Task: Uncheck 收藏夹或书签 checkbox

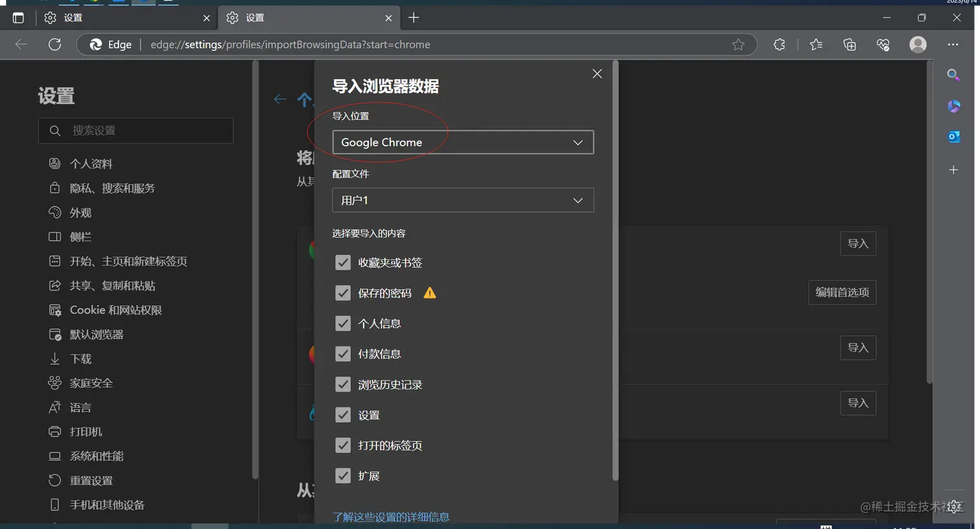Action: pyautogui.click(x=343, y=263)
